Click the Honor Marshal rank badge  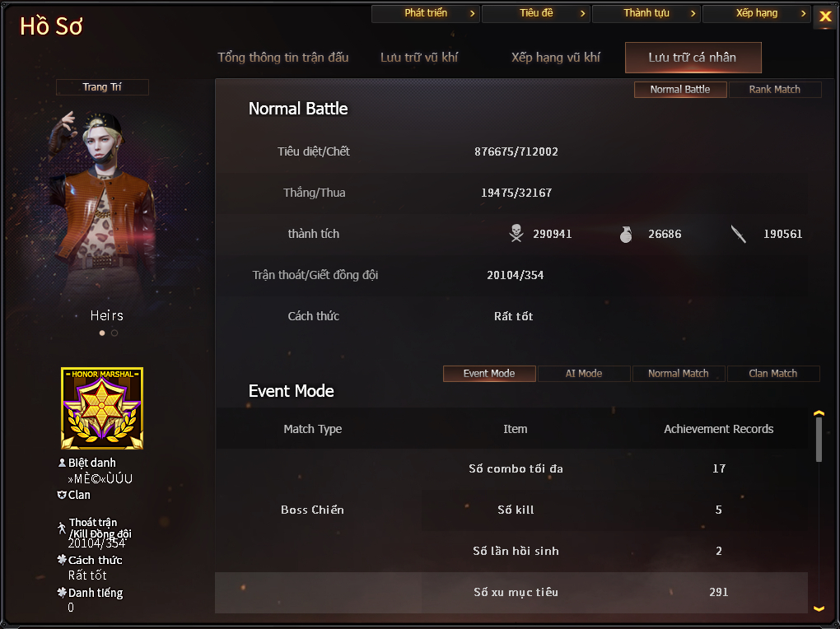(x=102, y=408)
